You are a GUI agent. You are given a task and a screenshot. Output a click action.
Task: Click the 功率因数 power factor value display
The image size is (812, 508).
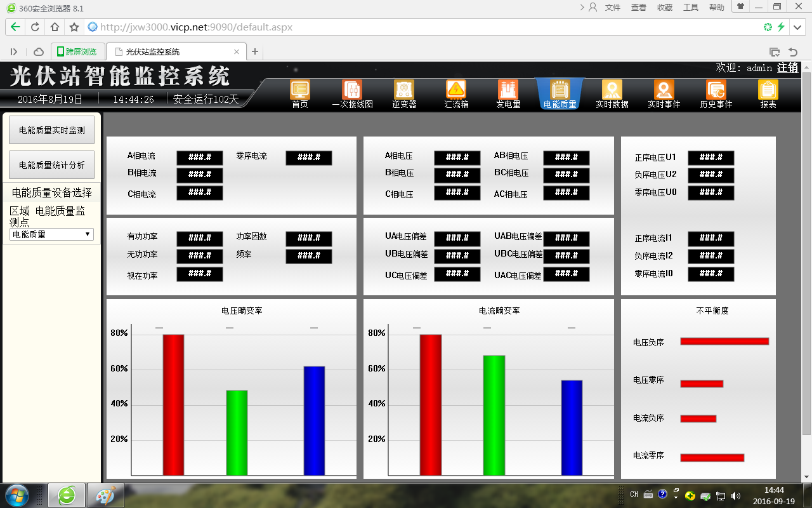click(309, 239)
